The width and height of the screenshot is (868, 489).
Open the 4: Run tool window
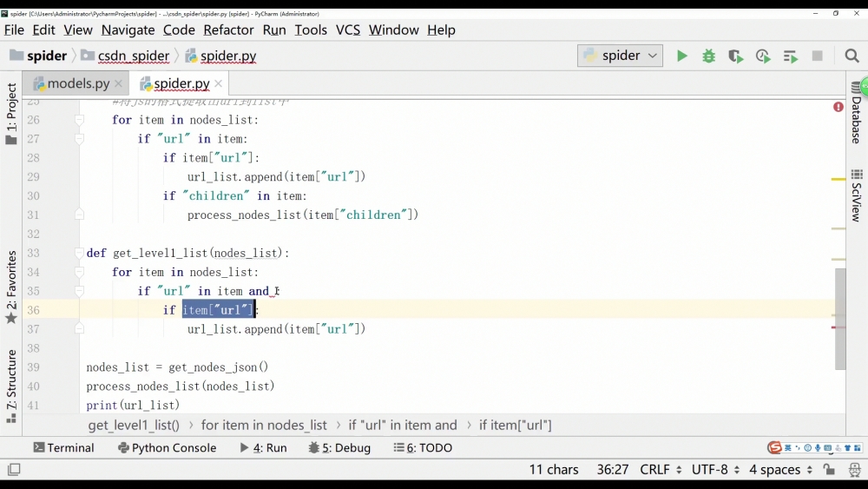(x=264, y=447)
